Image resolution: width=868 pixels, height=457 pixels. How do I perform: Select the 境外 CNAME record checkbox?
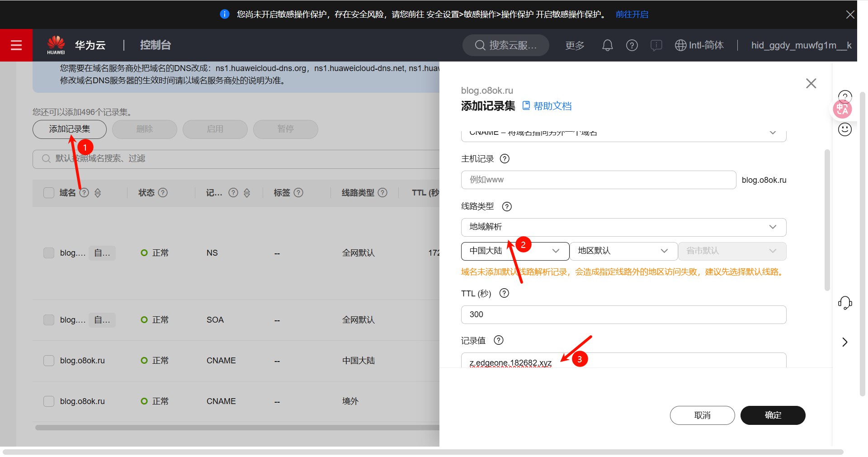[49, 401]
